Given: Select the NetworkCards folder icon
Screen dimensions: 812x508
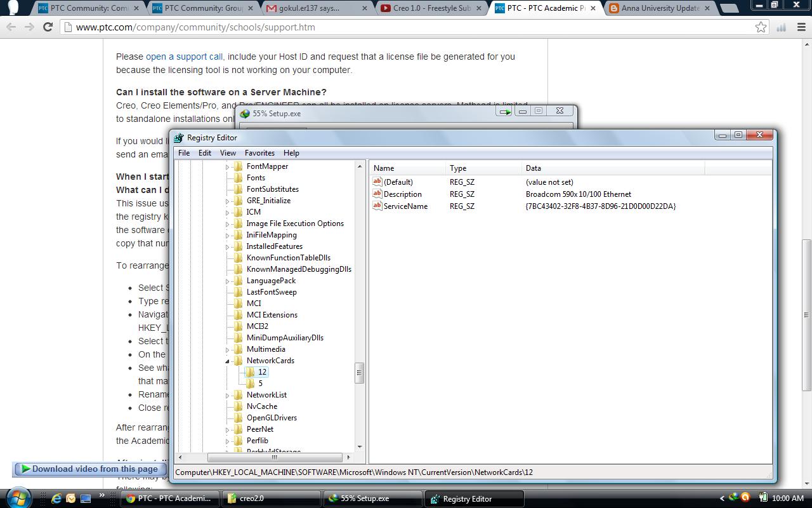Looking at the screenshot, I should point(238,360).
